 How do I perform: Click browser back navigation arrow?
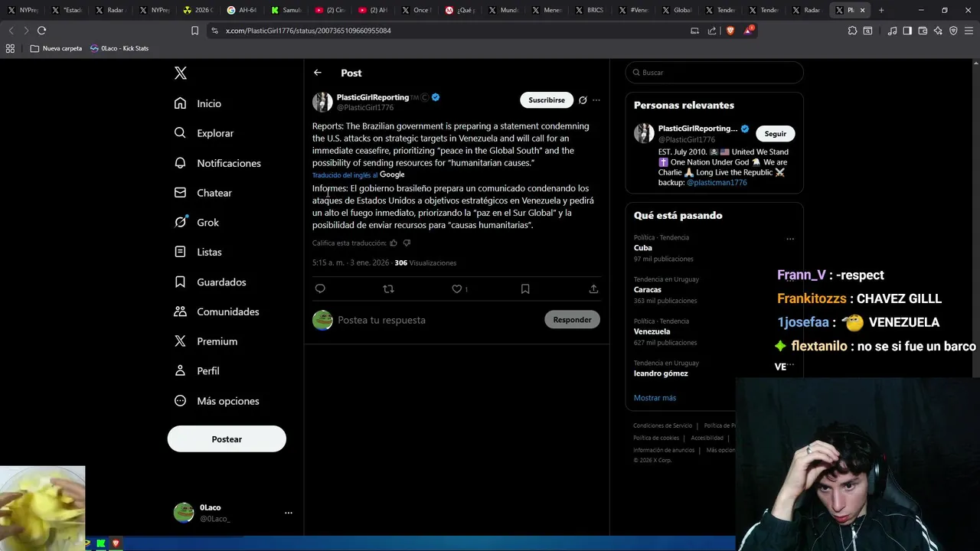point(11,31)
